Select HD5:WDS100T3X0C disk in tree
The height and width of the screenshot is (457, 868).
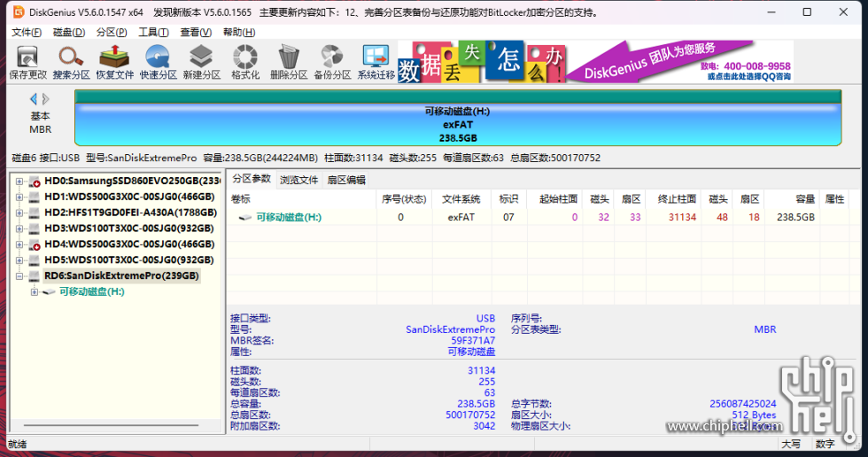pyautogui.click(x=129, y=260)
